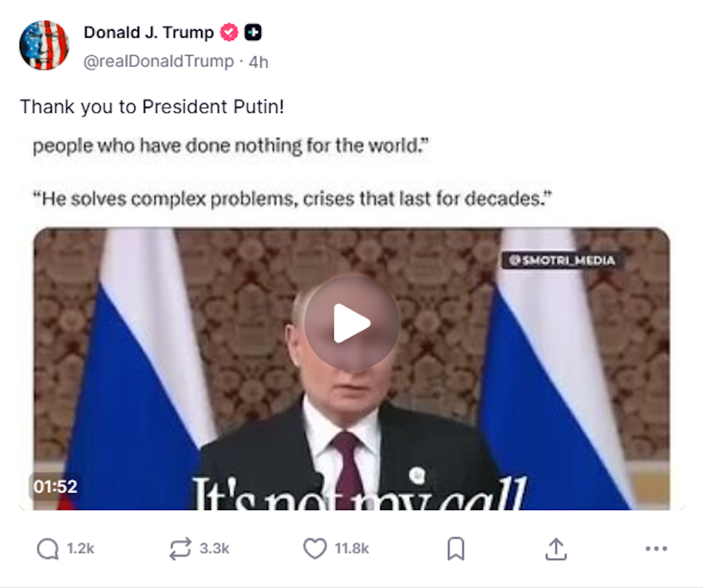Visit the @realDonaldTrump handle link

click(x=159, y=61)
